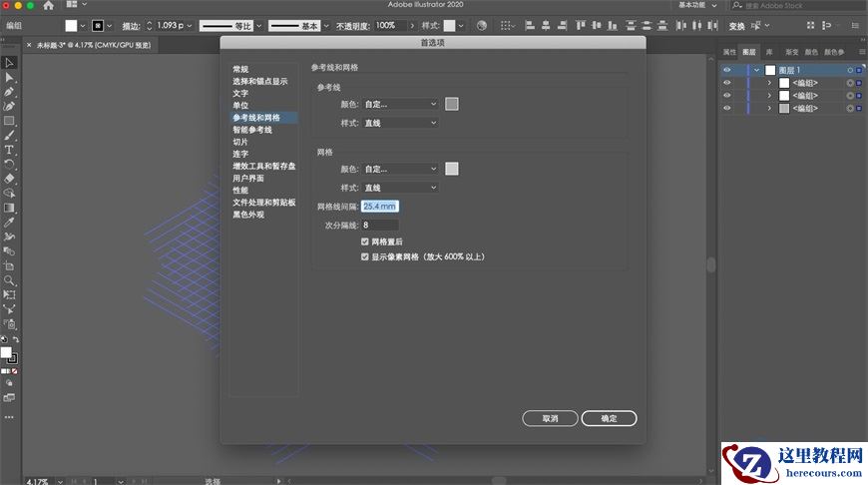Select the black arrow Selection tool
The width and height of the screenshot is (868, 485).
(x=9, y=63)
